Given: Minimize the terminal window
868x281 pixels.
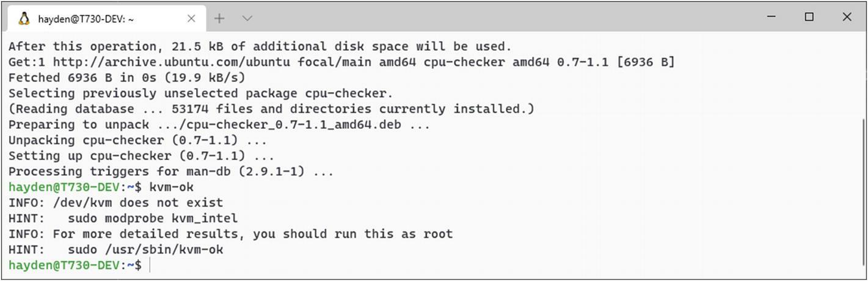Looking at the screenshot, I should click(771, 17).
